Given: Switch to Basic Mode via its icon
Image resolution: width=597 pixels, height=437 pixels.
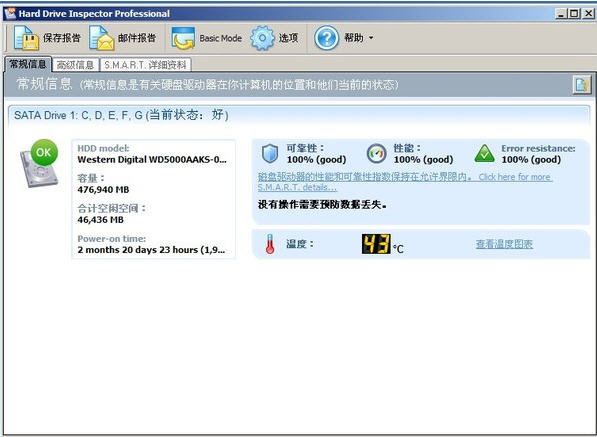Looking at the screenshot, I should [183, 38].
